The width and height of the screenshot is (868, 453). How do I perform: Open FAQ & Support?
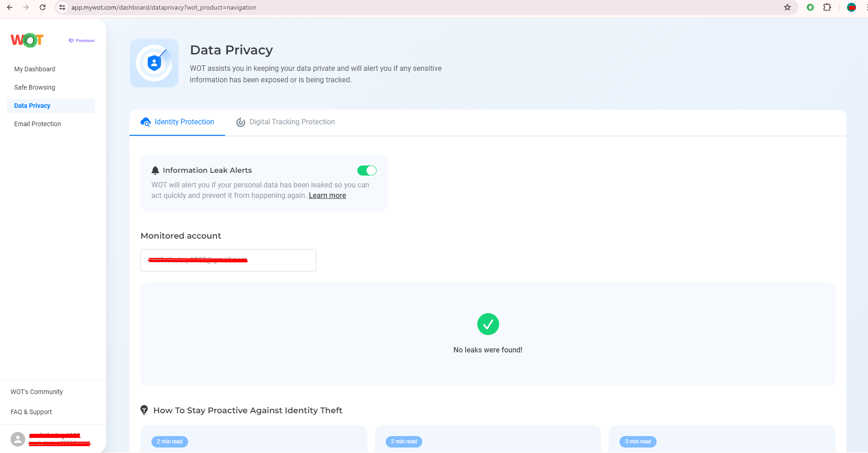tap(31, 412)
